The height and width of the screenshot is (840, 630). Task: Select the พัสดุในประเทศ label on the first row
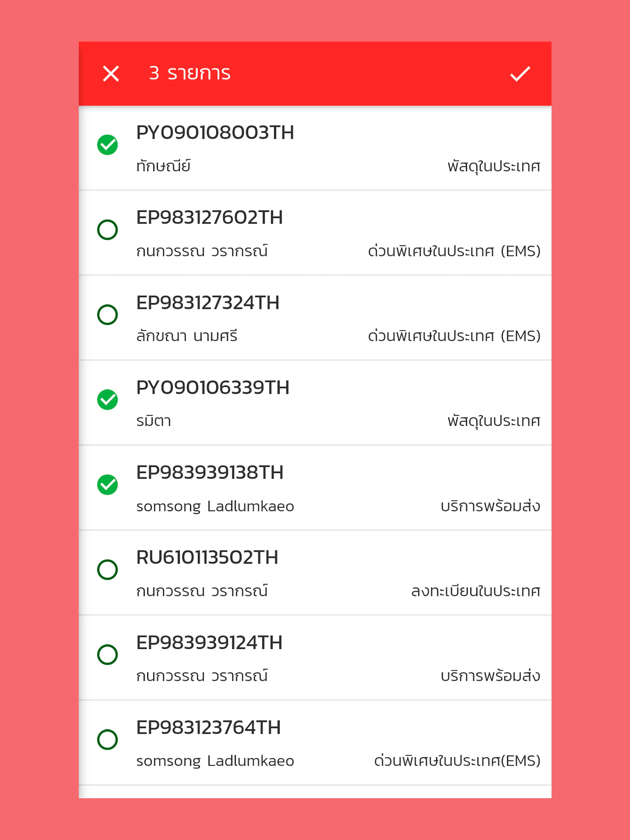[494, 165]
